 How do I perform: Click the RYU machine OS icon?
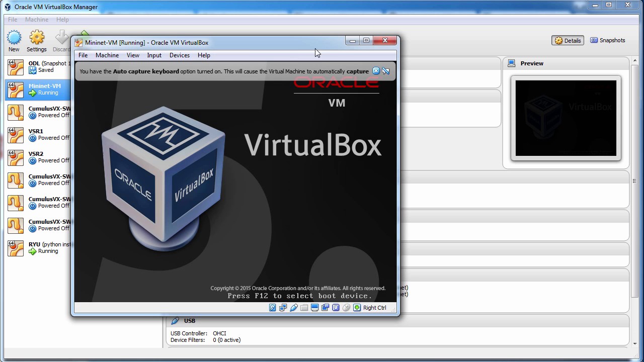[x=16, y=248]
